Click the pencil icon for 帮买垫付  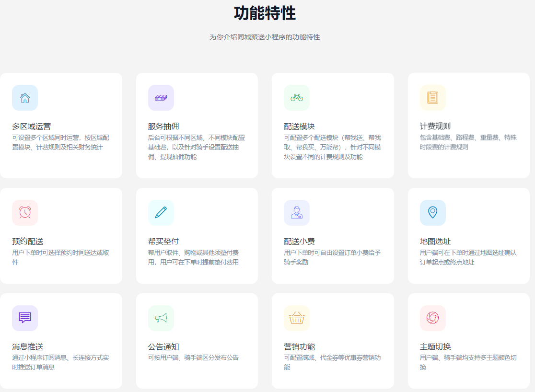(161, 212)
